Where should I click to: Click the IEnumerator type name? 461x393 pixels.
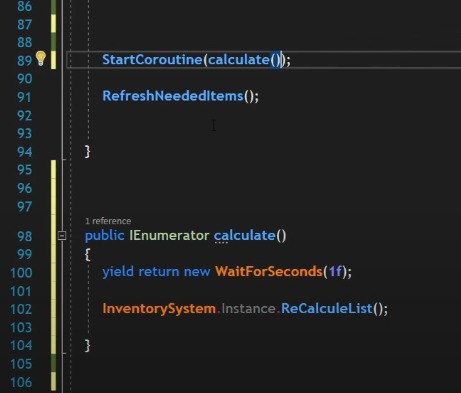tap(169, 236)
